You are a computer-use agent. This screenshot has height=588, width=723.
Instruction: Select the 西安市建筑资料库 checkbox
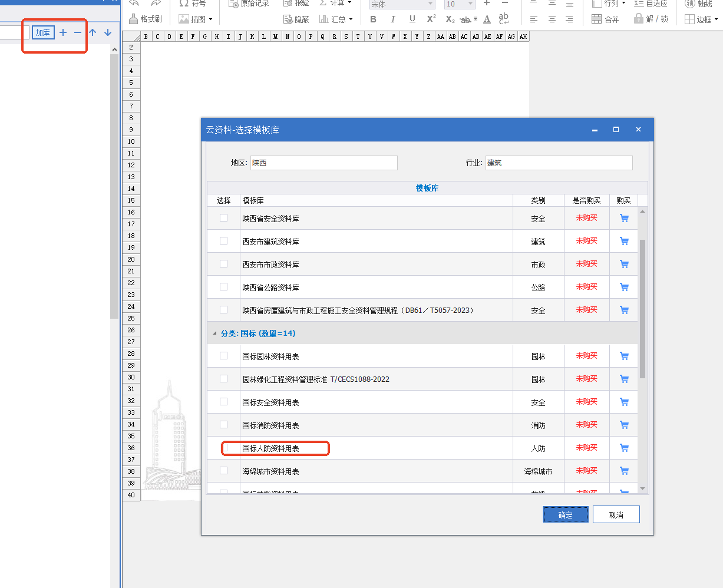point(224,241)
